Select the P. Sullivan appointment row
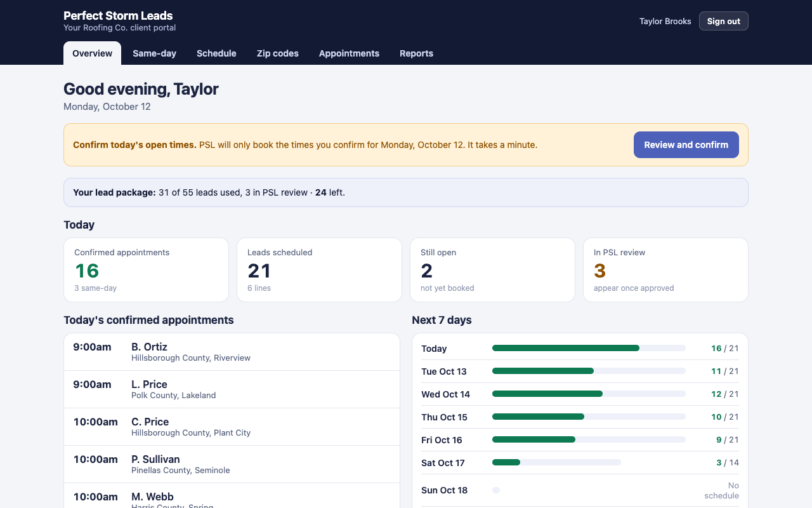The image size is (812, 508). point(232,464)
